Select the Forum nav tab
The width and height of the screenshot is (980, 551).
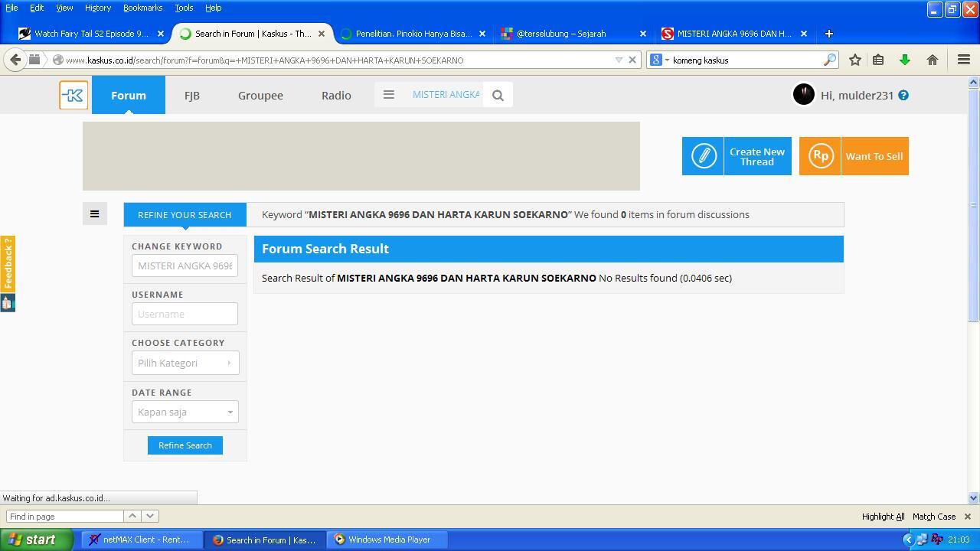click(x=129, y=95)
